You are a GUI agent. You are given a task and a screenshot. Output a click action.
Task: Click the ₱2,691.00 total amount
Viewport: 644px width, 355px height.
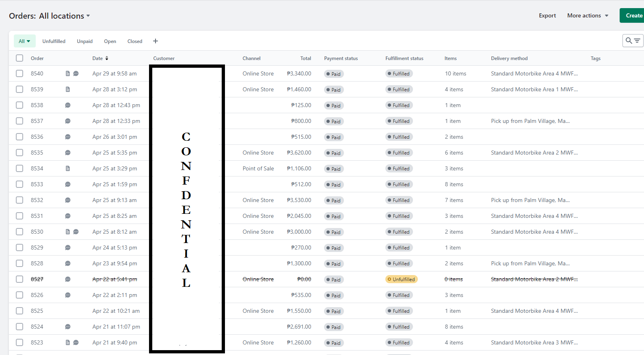[299, 327]
